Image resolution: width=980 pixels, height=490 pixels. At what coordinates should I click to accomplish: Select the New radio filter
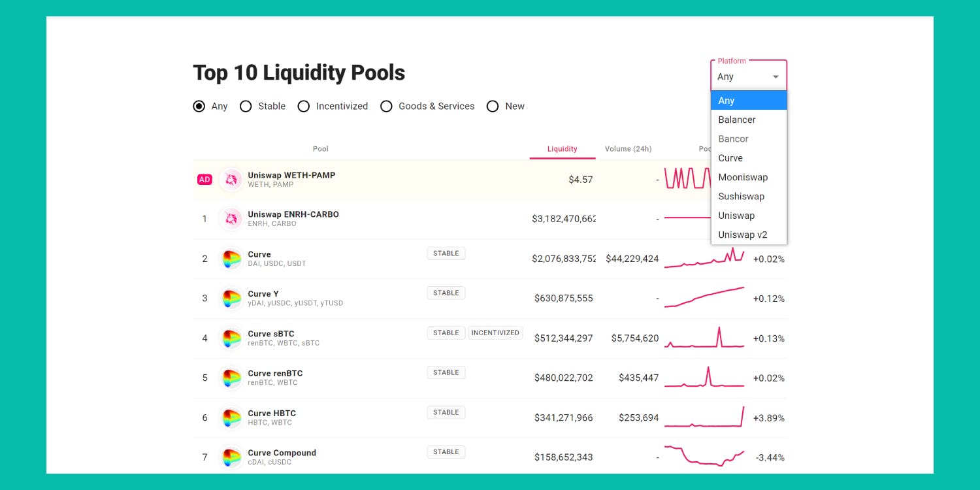pyautogui.click(x=493, y=106)
